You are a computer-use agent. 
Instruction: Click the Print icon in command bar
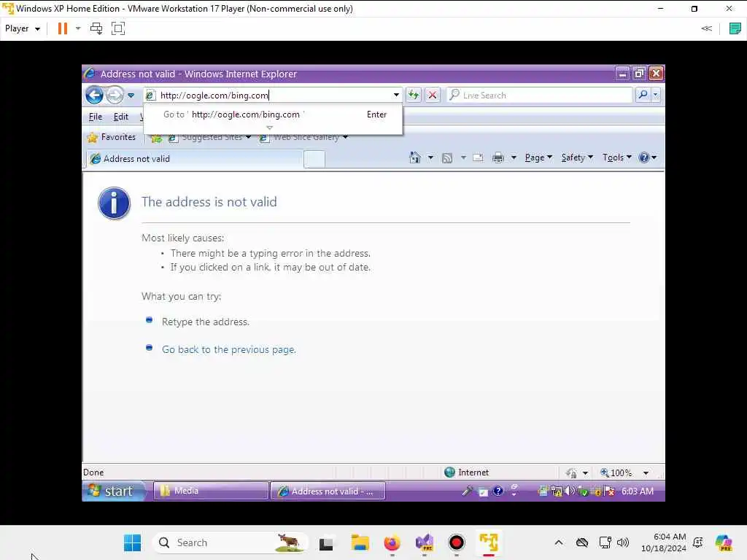[498, 157]
